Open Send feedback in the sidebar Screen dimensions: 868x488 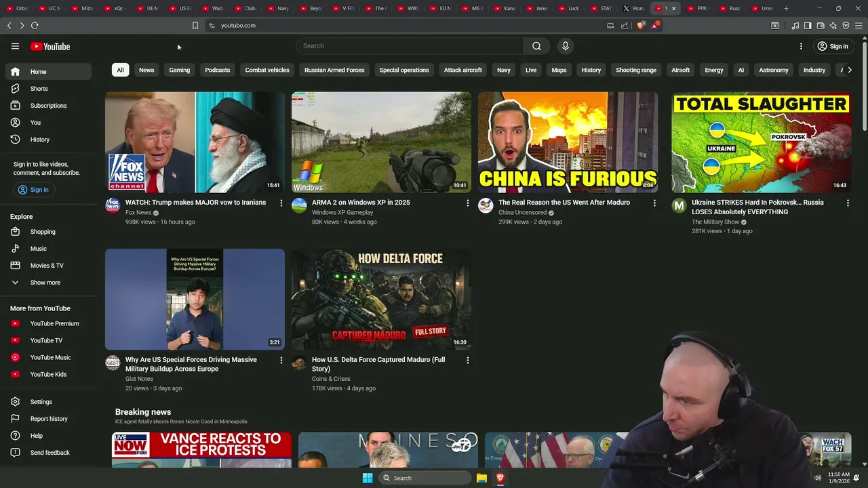click(48, 453)
